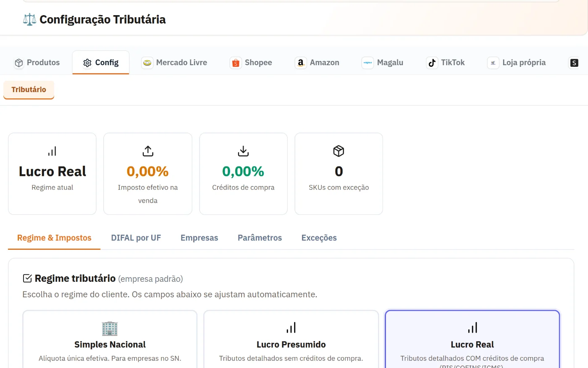This screenshot has height=368, width=588.
Task: Choose the Lucro Real regime title
Action: click(472, 344)
